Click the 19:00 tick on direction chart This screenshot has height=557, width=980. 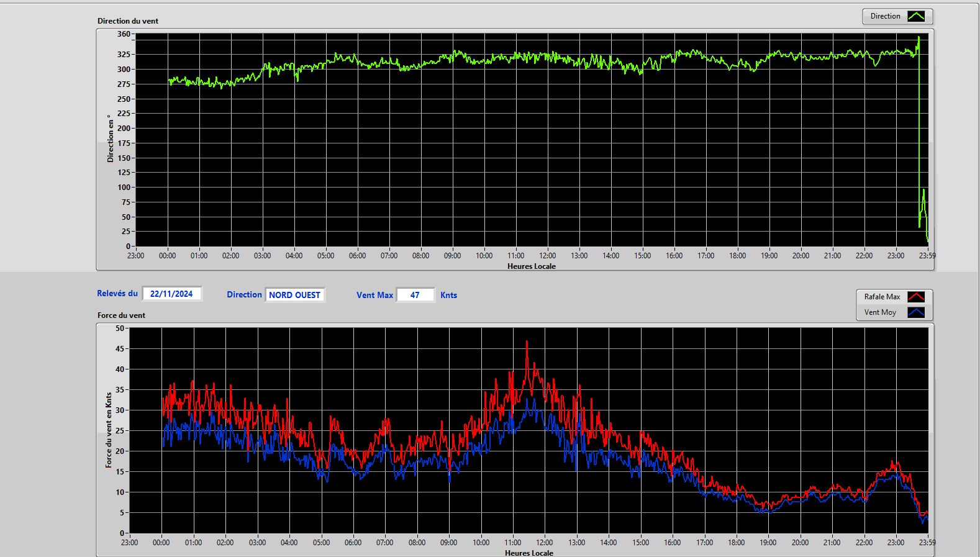click(x=769, y=255)
